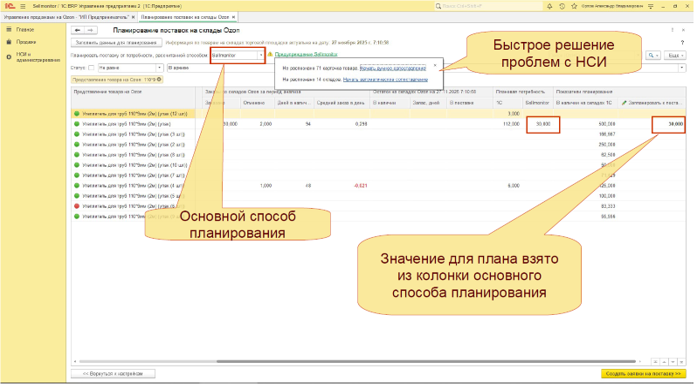Open favorites star icon in title bar
The width and height of the screenshot is (697, 386).
[x=574, y=6]
